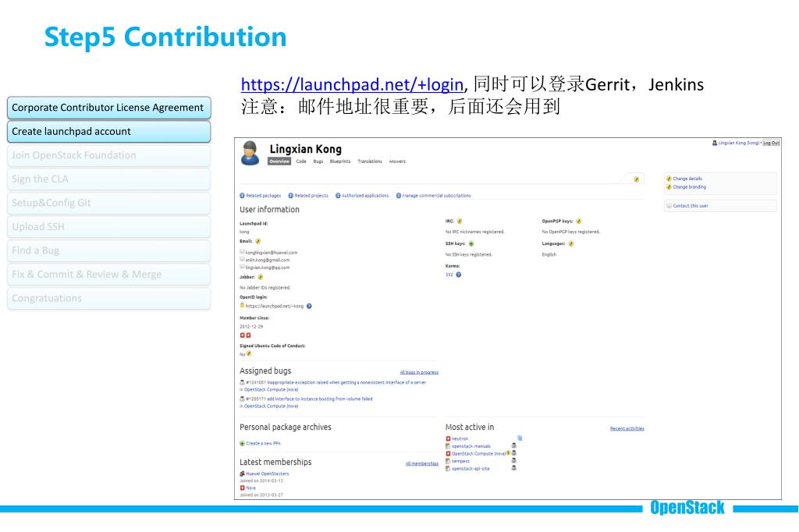Open OpenStack Compute (nova) in Most active in

click(478, 453)
